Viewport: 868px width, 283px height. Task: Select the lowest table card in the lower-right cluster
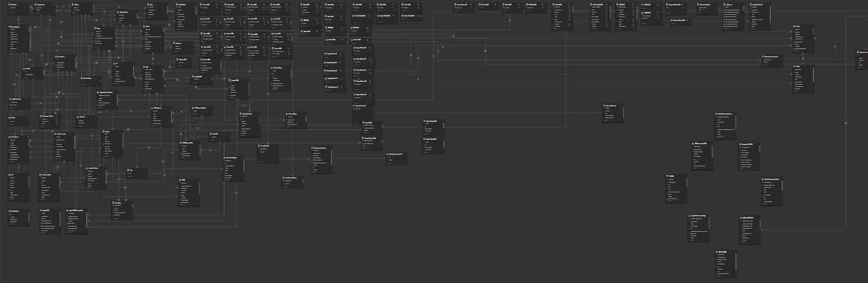click(726, 264)
